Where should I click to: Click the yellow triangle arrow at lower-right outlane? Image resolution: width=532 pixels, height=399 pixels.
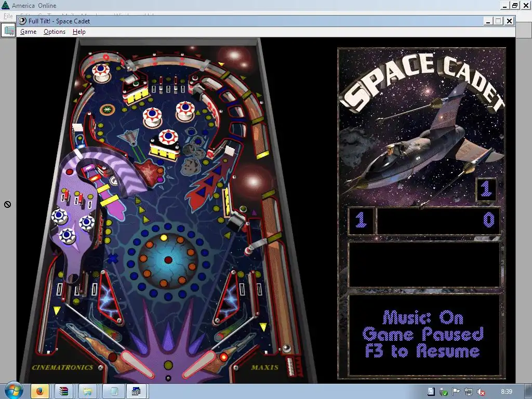[x=263, y=327]
